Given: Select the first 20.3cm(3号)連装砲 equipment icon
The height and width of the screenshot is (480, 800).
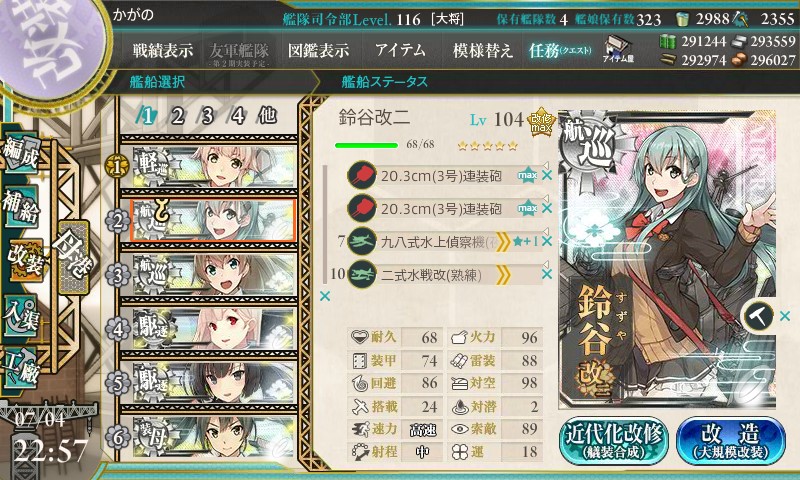Looking at the screenshot, I should click(362, 175).
